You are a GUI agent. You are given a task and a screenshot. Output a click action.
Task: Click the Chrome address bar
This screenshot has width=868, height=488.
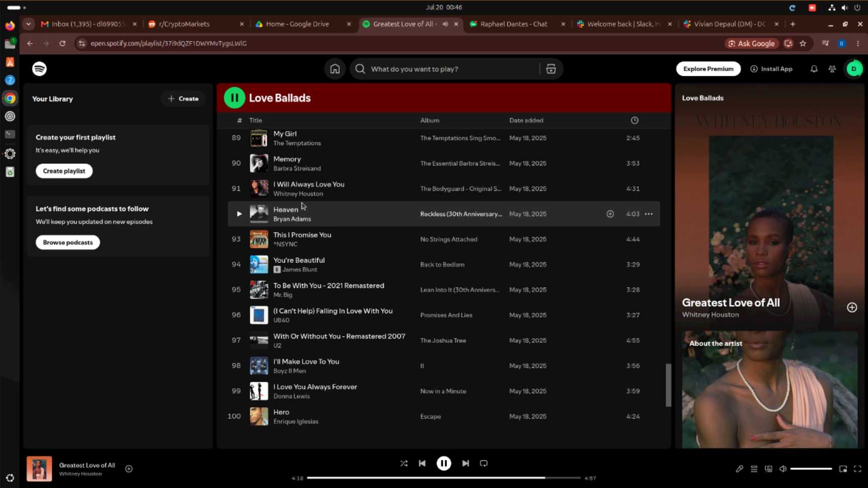coord(401,44)
